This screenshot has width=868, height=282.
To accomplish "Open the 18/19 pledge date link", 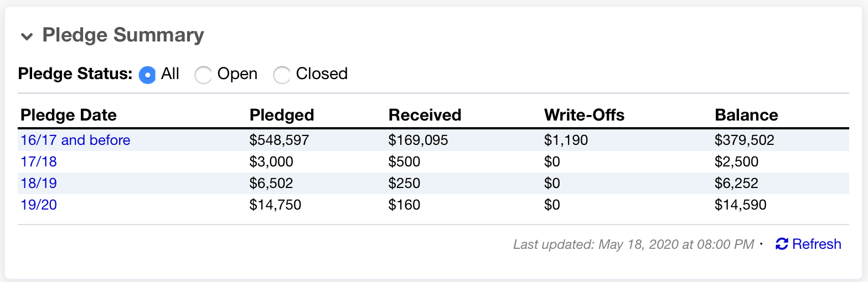I will (x=39, y=183).
